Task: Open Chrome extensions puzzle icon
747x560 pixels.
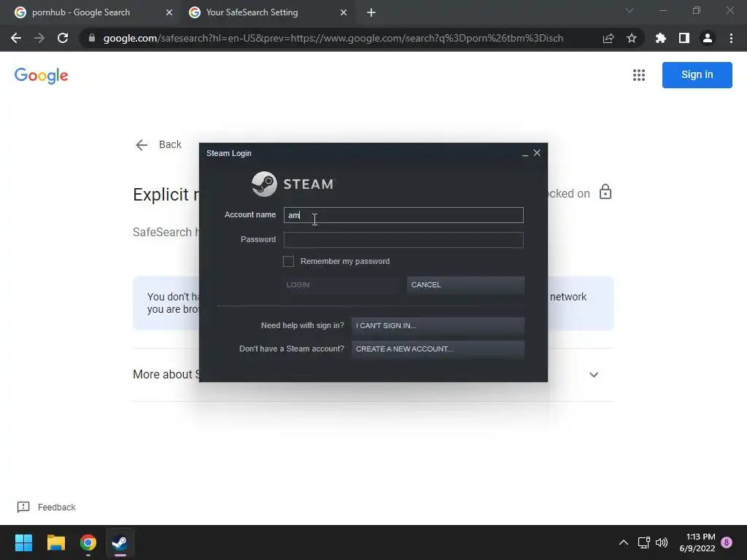Action: 660,38
